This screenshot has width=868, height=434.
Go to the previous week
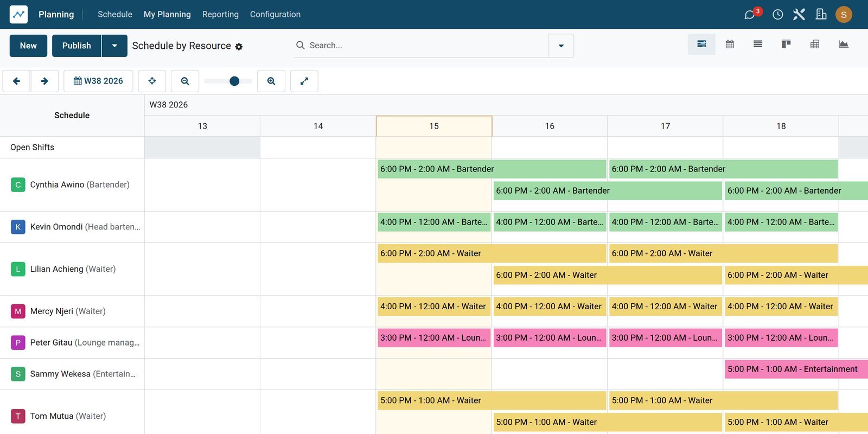16,81
